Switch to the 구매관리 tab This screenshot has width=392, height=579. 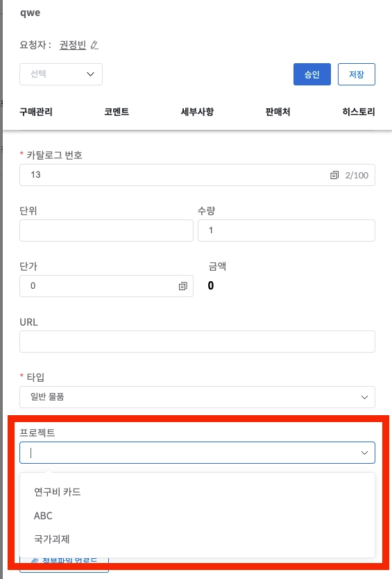[x=36, y=112]
